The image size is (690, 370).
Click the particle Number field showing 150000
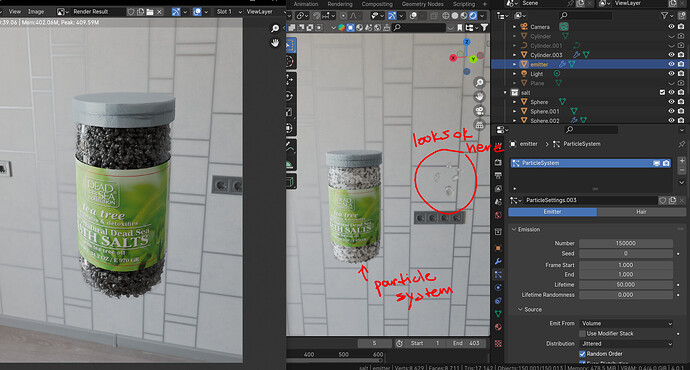tap(626, 243)
